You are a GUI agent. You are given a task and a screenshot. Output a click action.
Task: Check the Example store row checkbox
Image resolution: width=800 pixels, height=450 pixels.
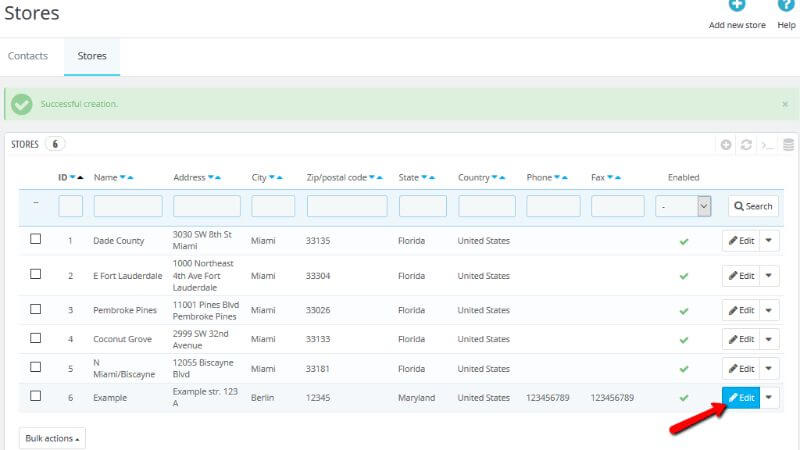(36, 396)
